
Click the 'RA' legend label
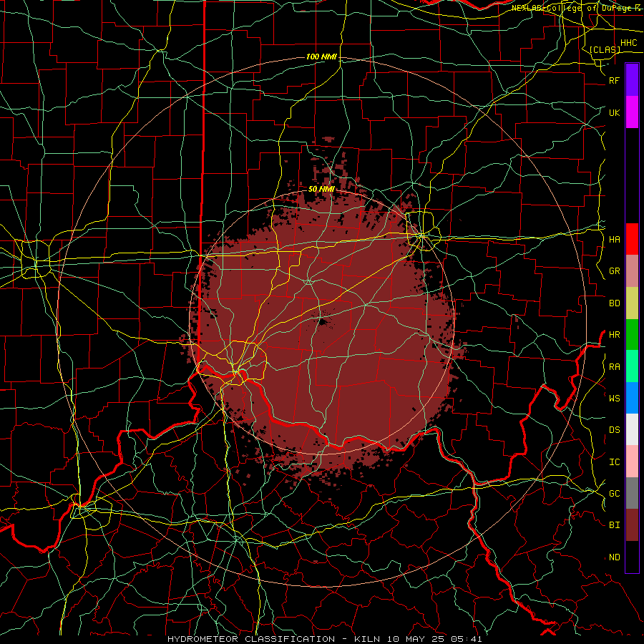click(614, 367)
